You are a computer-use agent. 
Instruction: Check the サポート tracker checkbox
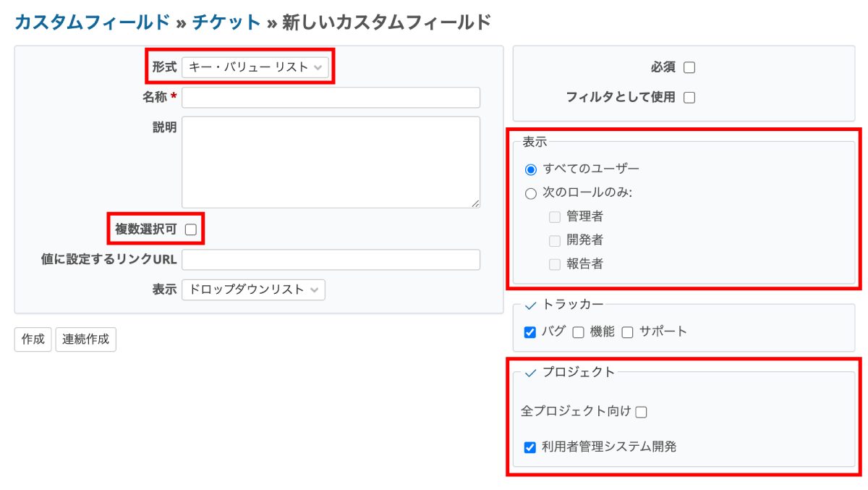pyautogui.click(x=627, y=332)
